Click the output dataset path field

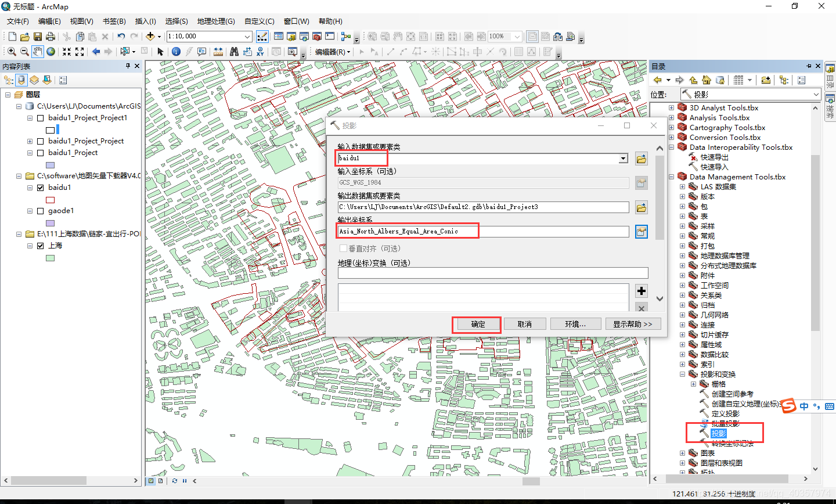pyautogui.click(x=483, y=207)
